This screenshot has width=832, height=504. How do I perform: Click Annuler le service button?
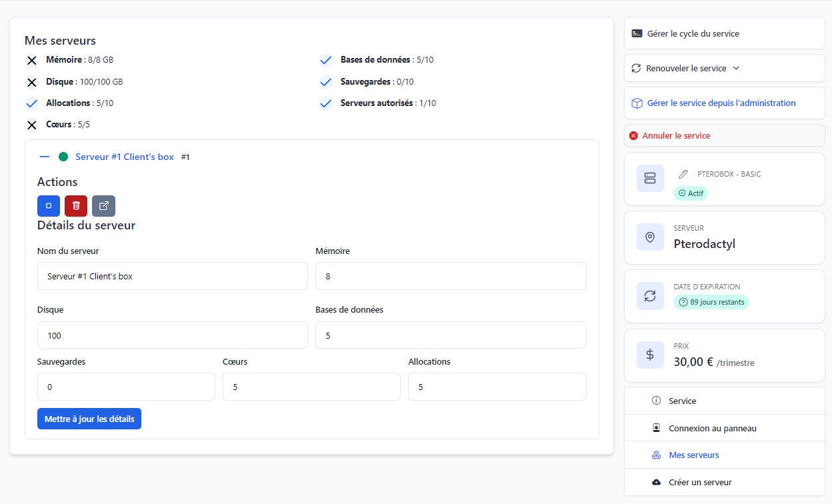675,135
